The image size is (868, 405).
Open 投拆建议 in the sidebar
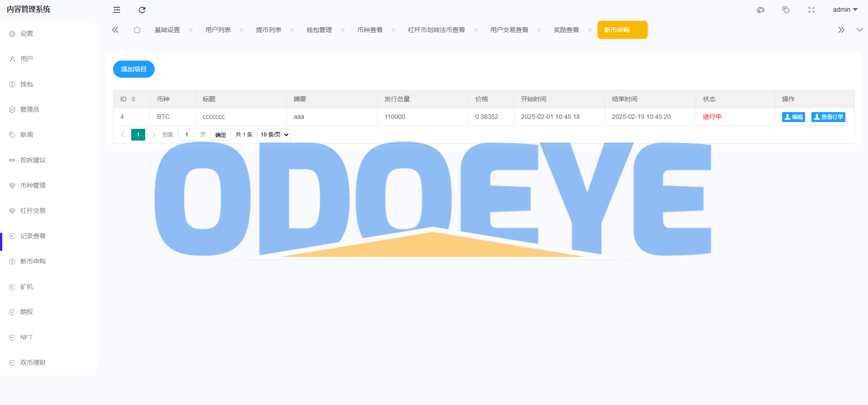click(x=33, y=160)
